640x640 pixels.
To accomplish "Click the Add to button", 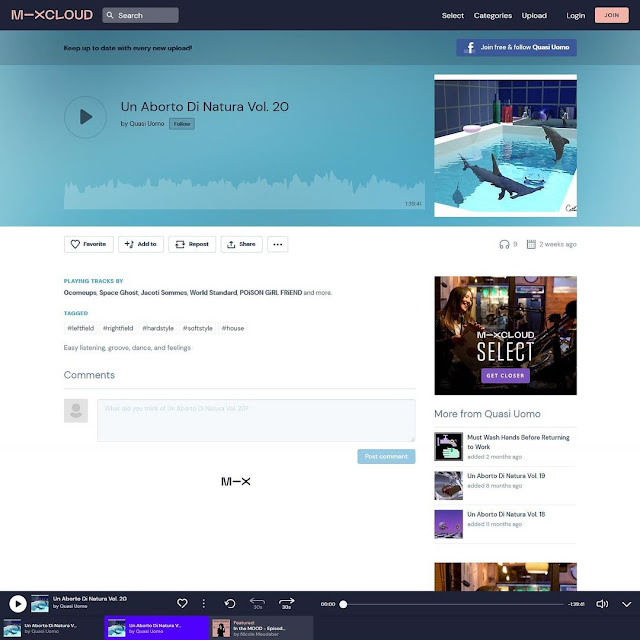I will coord(141,244).
